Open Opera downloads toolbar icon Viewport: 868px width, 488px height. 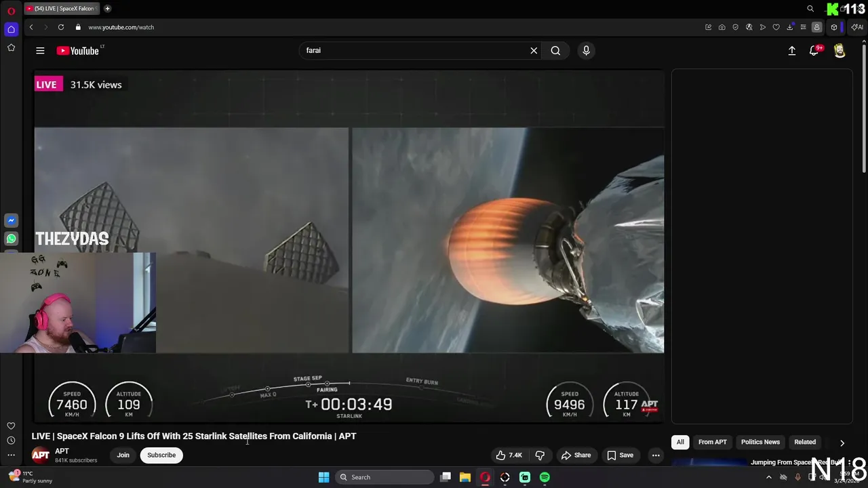pyautogui.click(x=789, y=27)
